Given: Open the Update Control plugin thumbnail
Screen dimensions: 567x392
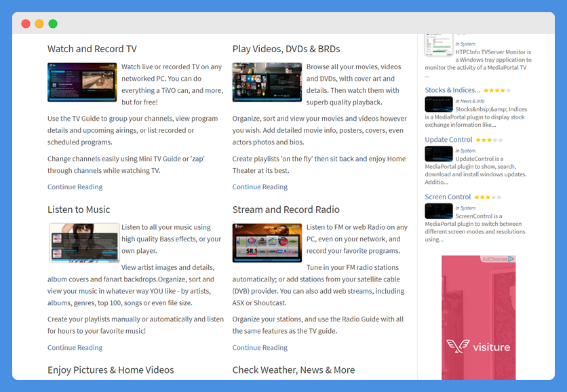Looking at the screenshot, I should pos(439,154).
